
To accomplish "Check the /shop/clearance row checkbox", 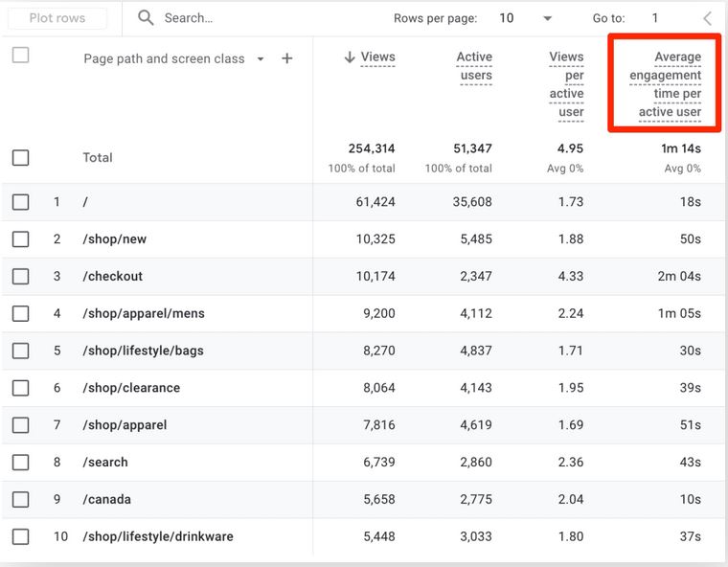I will point(20,388).
